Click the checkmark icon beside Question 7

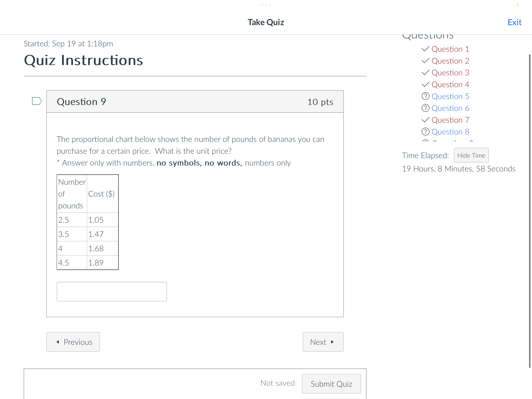tap(425, 120)
